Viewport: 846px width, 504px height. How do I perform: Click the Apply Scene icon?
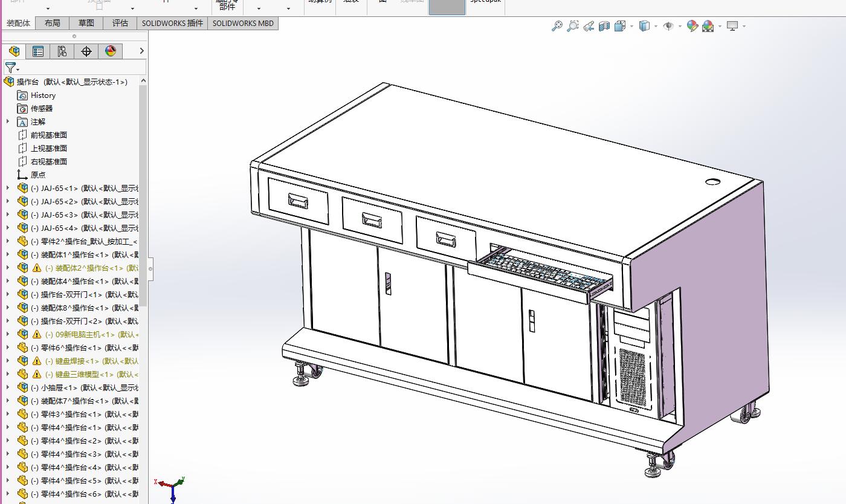click(708, 26)
